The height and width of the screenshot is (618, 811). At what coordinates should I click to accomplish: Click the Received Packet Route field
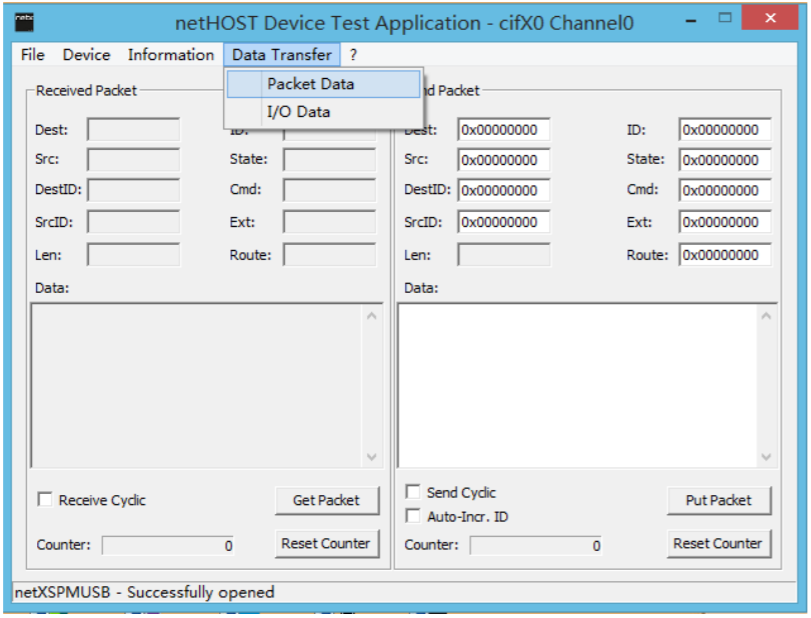pos(329,255)
